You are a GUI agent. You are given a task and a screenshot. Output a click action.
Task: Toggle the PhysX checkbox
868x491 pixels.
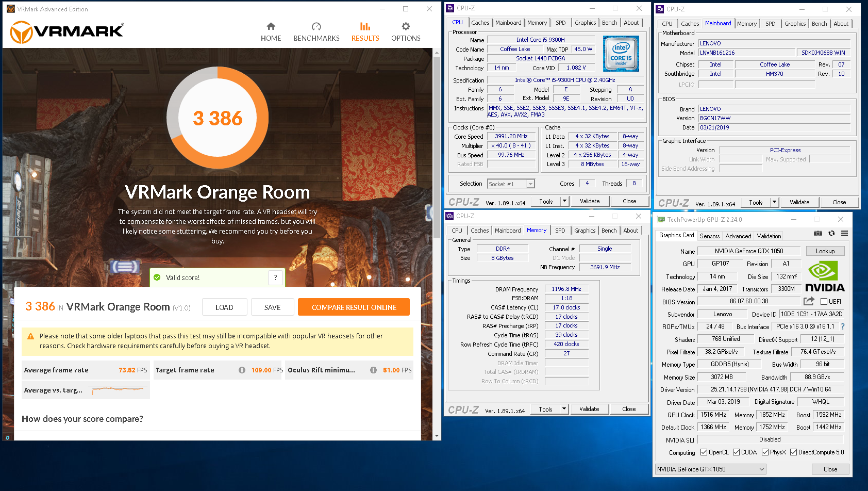tap(765, 452)
